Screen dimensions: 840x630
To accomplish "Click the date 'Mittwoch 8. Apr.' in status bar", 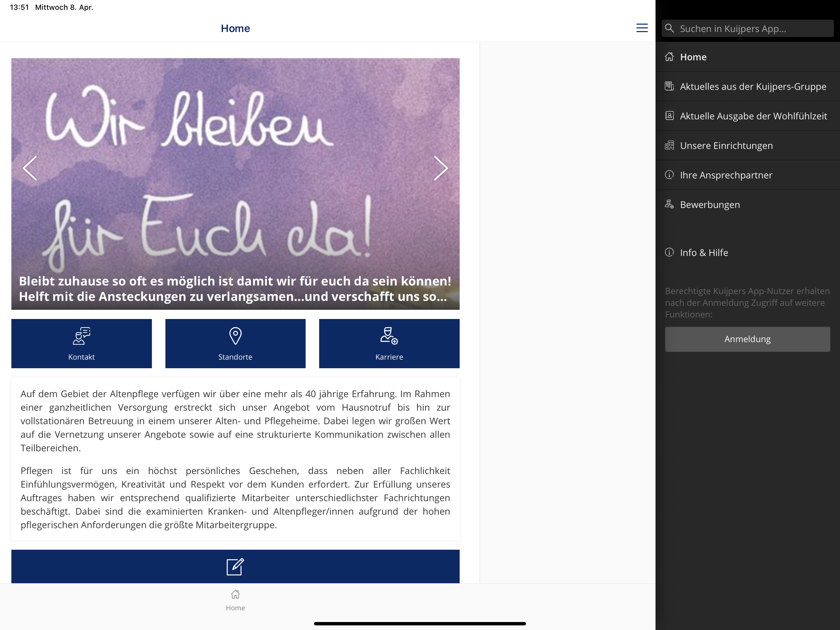I will point(64,7).
